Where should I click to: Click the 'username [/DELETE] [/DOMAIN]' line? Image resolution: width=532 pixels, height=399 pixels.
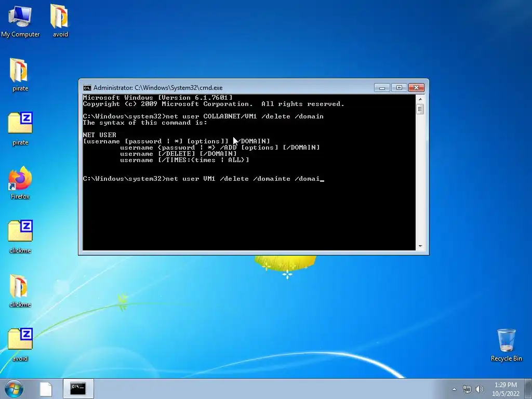pos(178,154)
